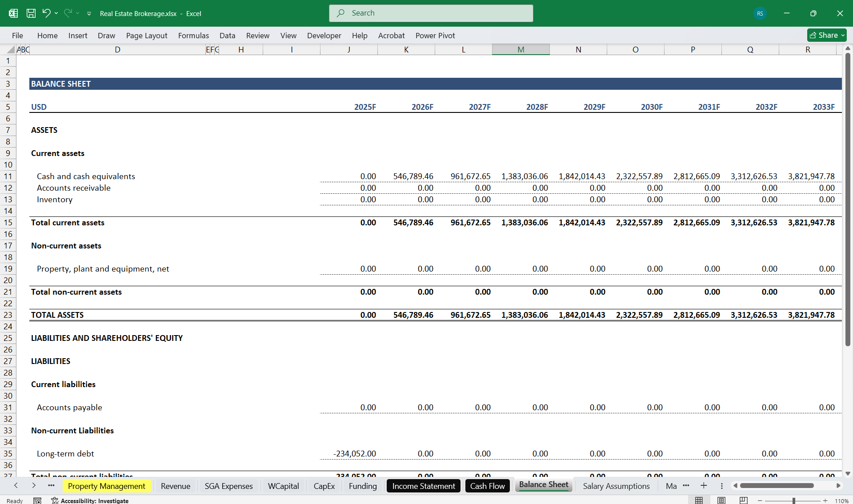Open the Funding sheet tab

[x=363, y=486]
